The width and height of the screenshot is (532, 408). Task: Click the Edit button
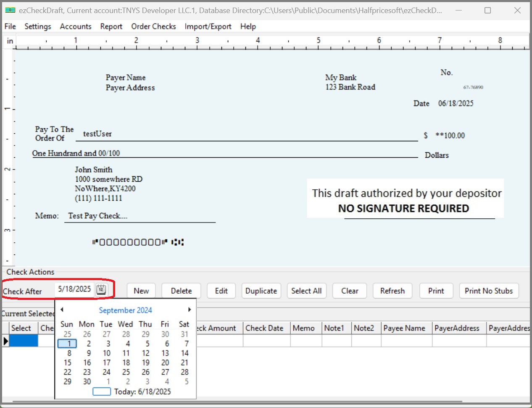(221, 291)
